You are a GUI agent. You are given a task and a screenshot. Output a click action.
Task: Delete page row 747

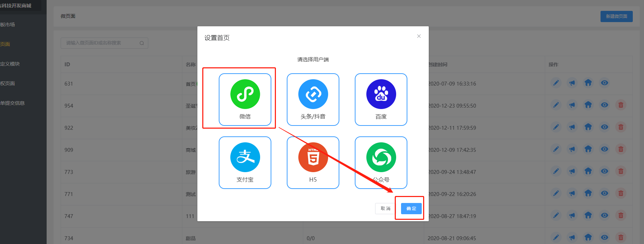click(621, 216)
